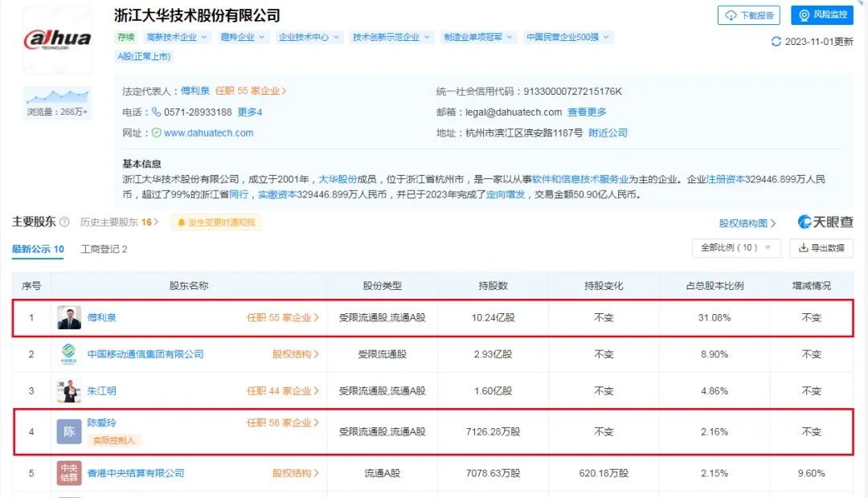Open 软件和信息技术服务业 industry link

click(580, 179)
